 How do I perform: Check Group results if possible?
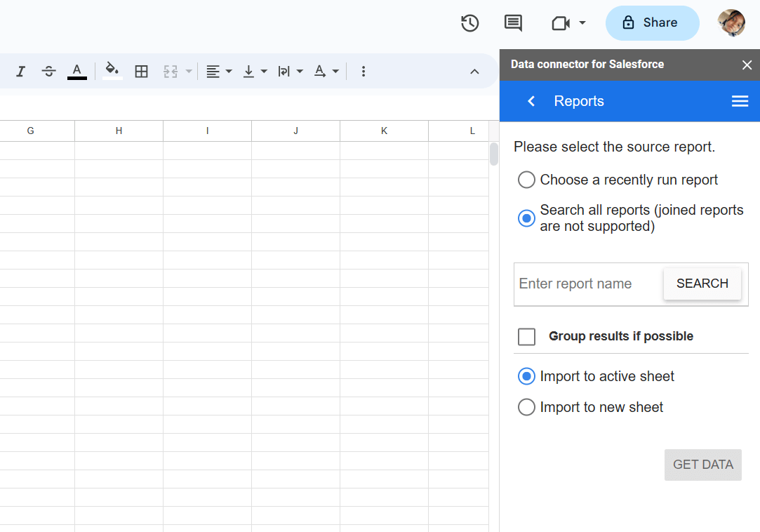[526, 336]
